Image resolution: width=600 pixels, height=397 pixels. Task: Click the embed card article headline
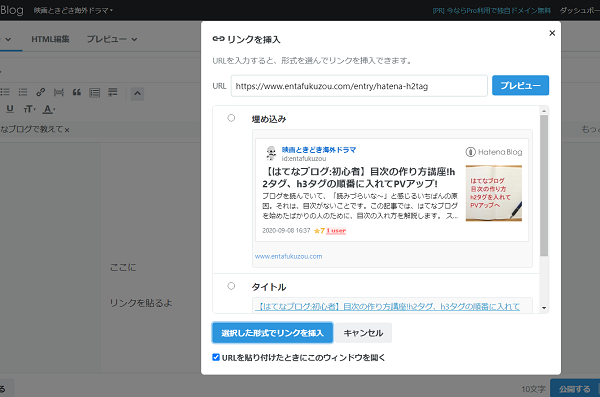pyautogui.click(x=359, y=178)
